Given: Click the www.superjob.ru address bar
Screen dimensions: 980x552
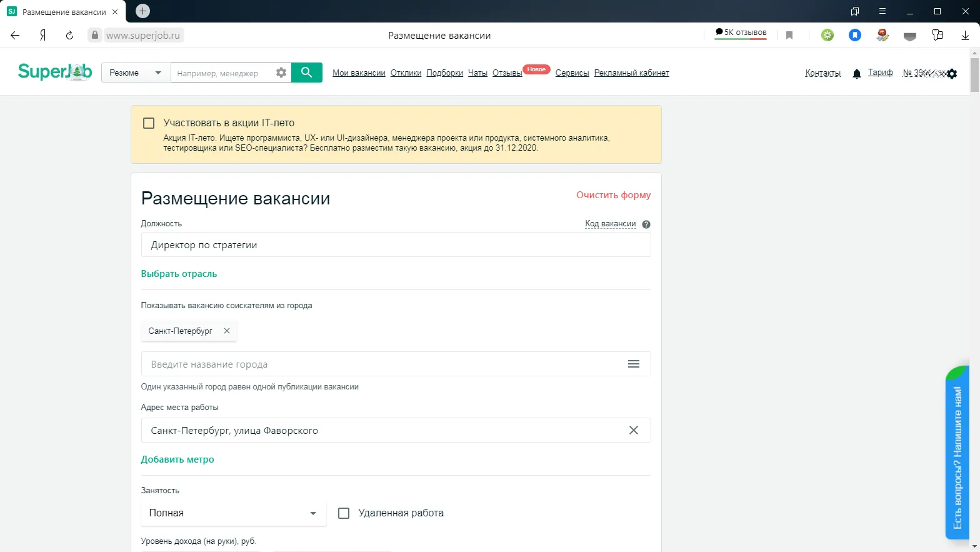Looking at the screenshot, I should point(143,36).
